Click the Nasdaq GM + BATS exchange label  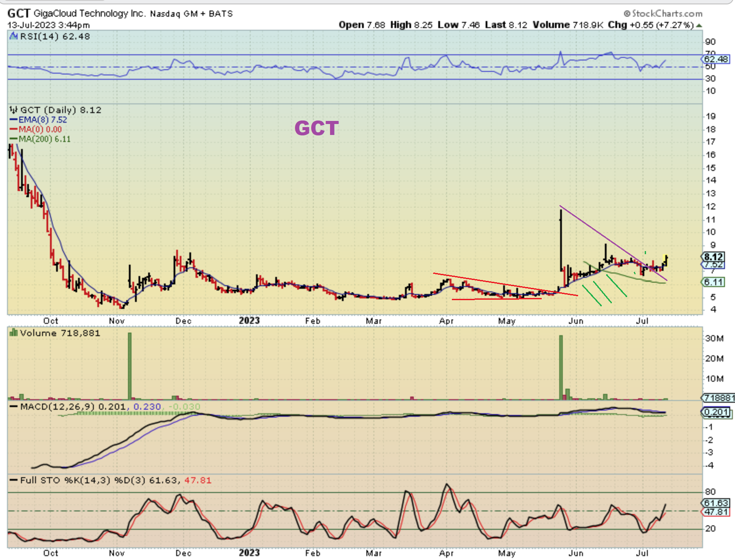[x=192, y=14]
